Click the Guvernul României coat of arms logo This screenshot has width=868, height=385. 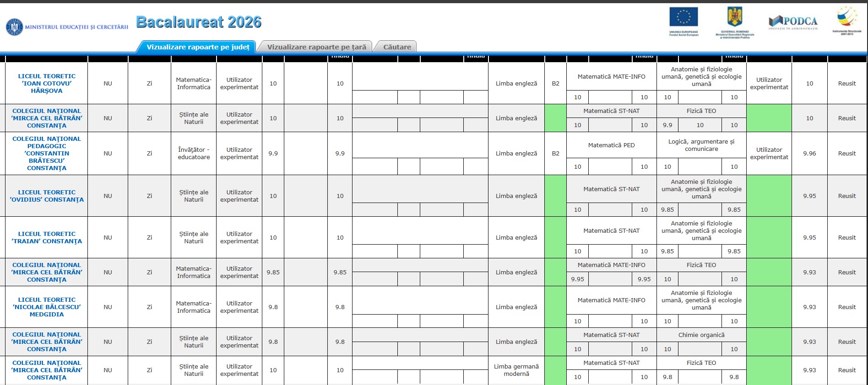pyautogui.click(x=735, y=22)
